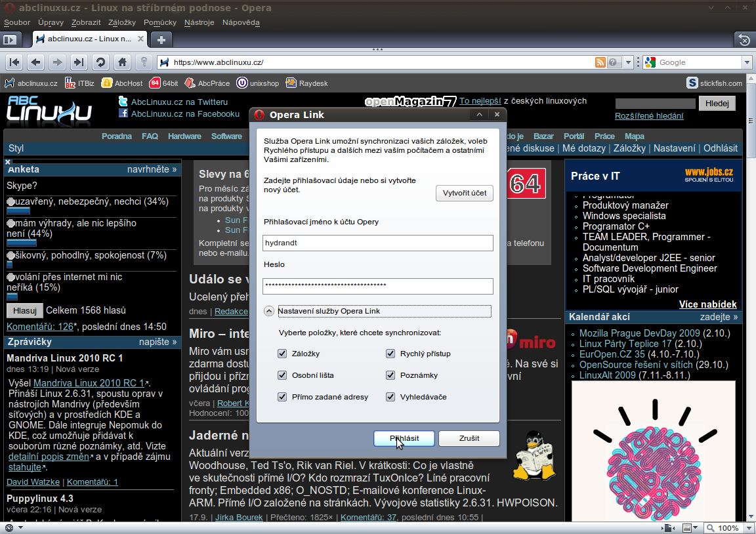Click the Rewind navigation button
The height and width of the screenshot is (534, 756).
coord(14,62)
